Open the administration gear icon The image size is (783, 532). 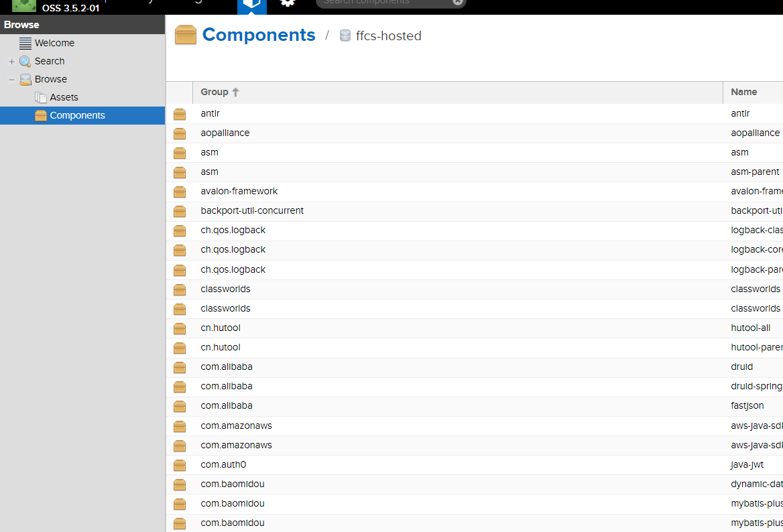click(288, 3)
